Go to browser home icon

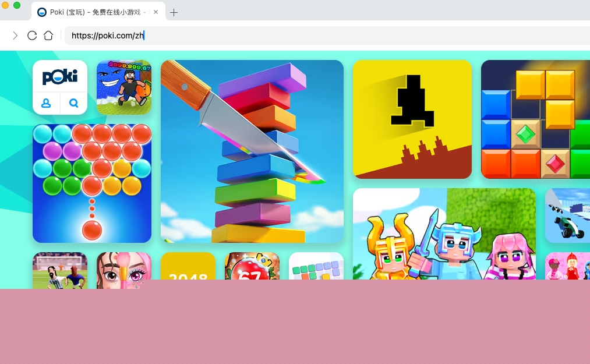click(x=48, y=36)
